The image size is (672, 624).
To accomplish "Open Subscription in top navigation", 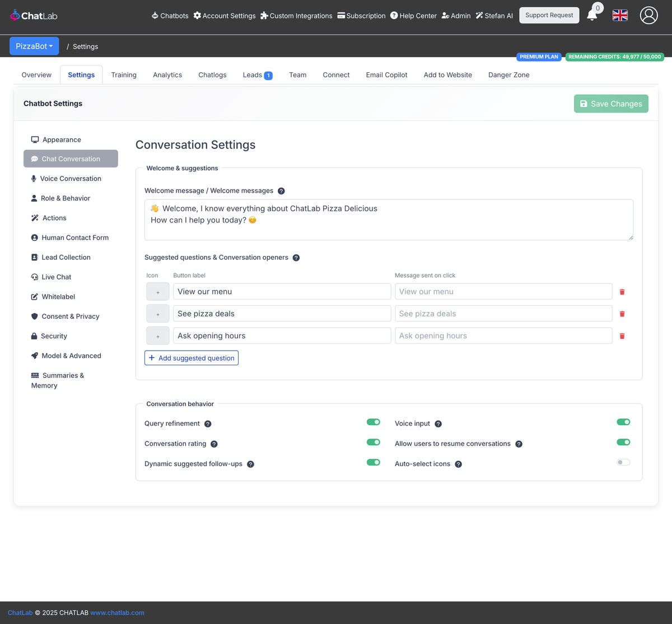I will (361, 16).
